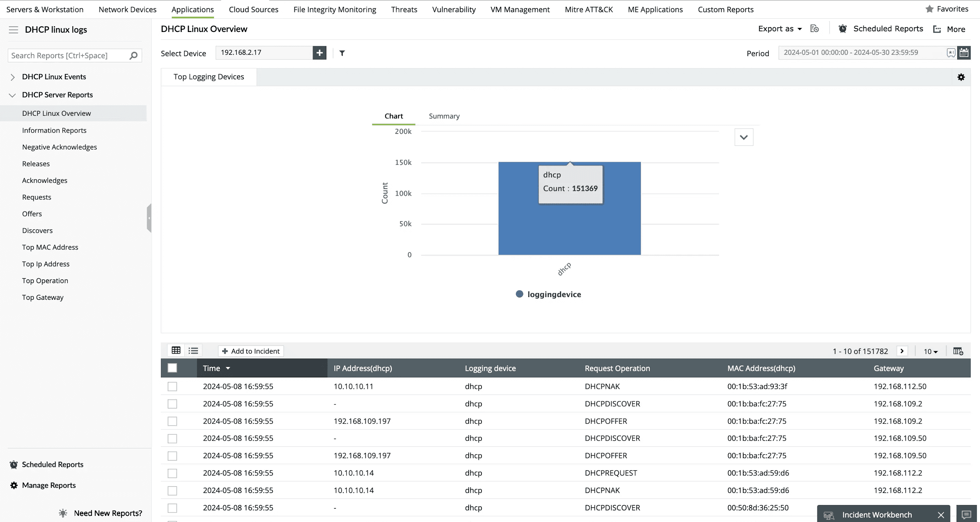Viewport: 980px width, 522px height.
Task: Switch to list view icon
Action: (193, 350)
